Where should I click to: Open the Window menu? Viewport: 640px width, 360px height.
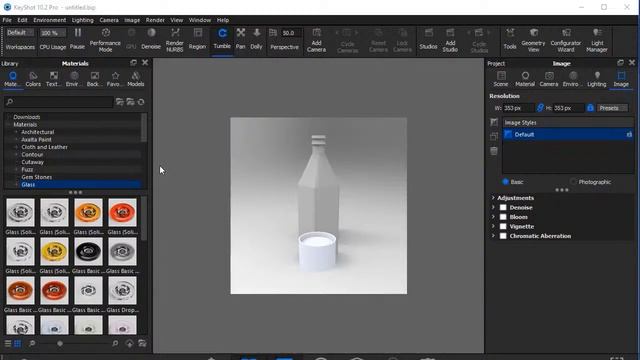(200, 20)
